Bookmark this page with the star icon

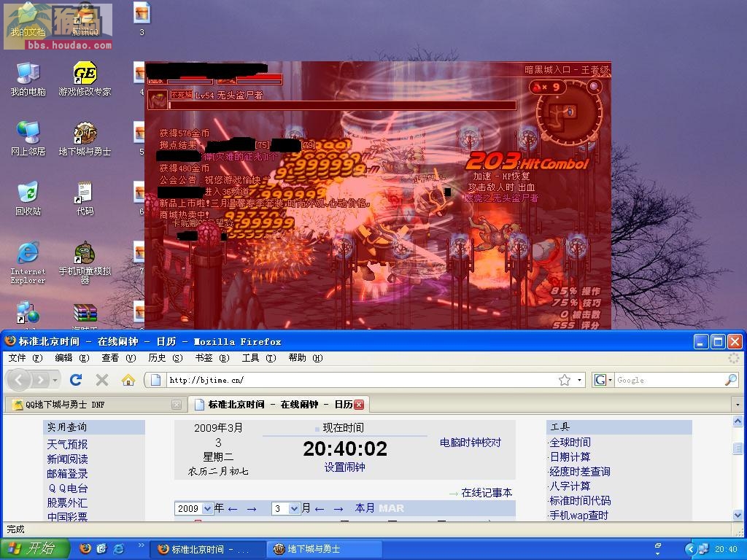565,379
